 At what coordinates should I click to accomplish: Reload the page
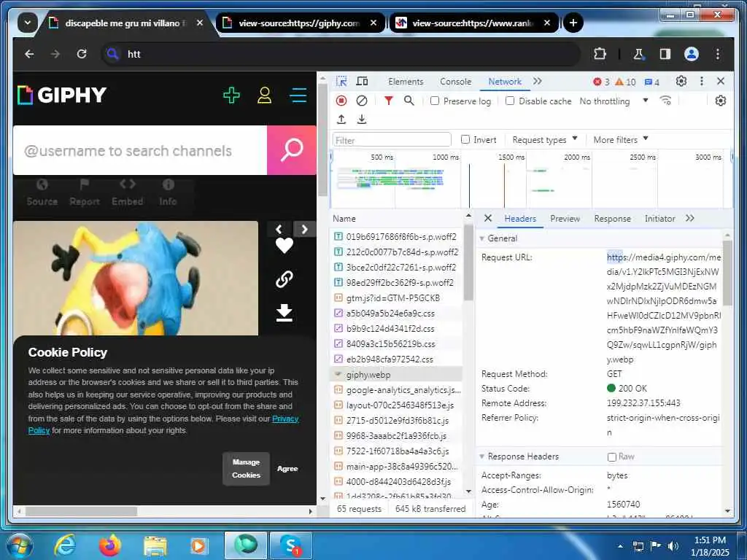click(x=82, y=54)
